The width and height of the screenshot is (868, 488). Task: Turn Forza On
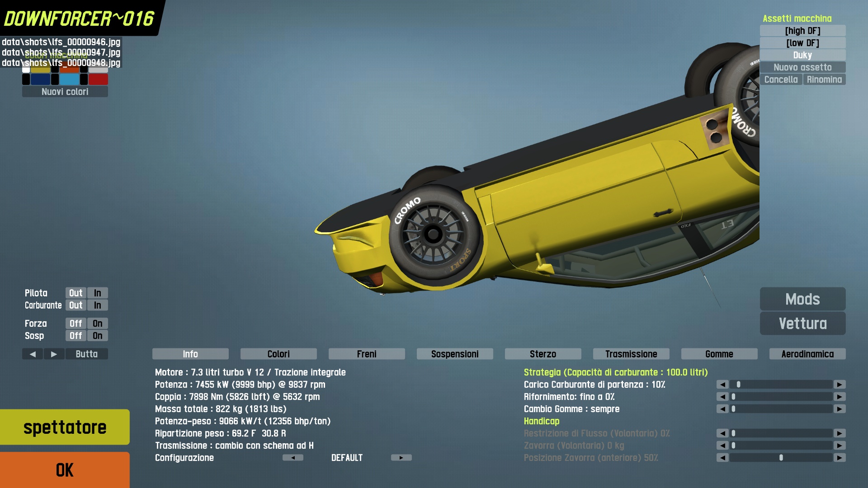pos(97,324)
